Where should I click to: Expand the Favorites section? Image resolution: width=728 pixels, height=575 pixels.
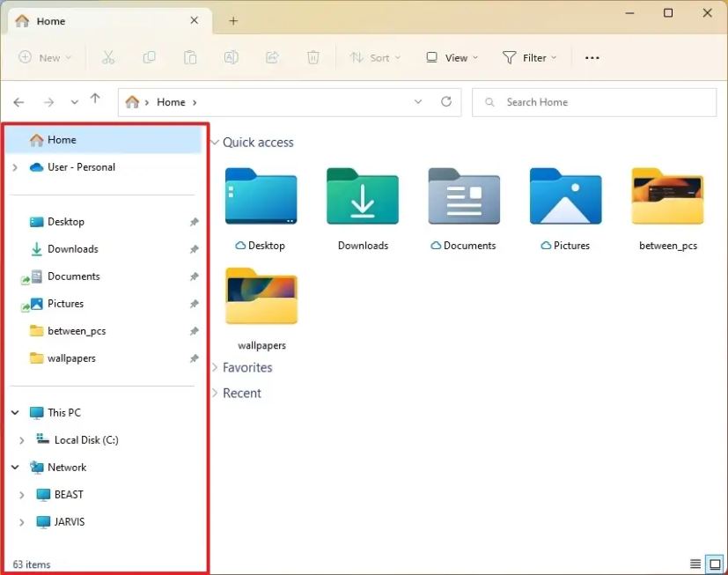216,368
